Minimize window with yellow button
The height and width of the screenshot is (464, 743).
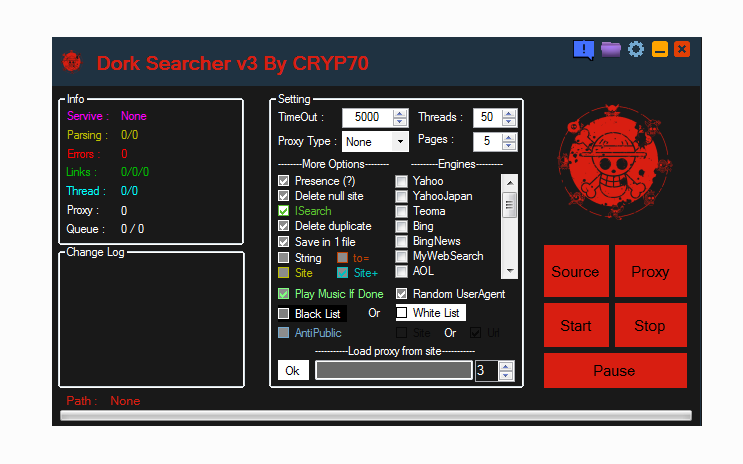pyautogui.click(x=660, y=49)
